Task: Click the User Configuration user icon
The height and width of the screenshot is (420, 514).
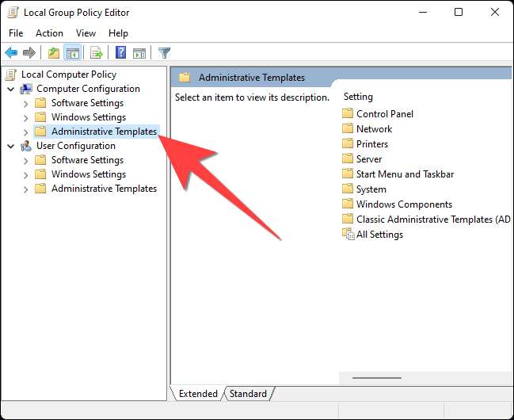Action: (26, 146)
